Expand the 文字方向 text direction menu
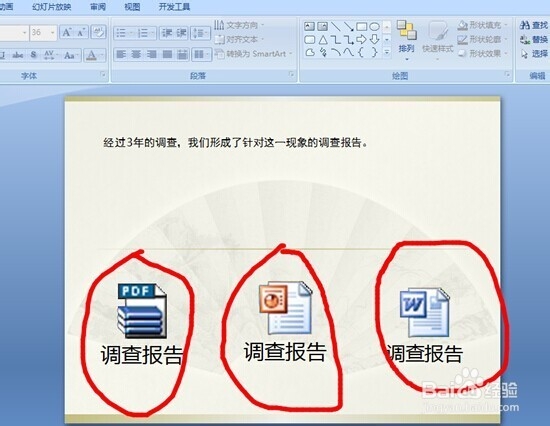This screenshot has width=550, height=426. click(239, 25)
